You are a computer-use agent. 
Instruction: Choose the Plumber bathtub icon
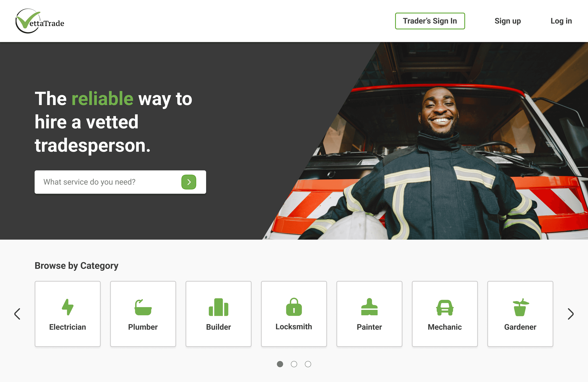(143, 307)
